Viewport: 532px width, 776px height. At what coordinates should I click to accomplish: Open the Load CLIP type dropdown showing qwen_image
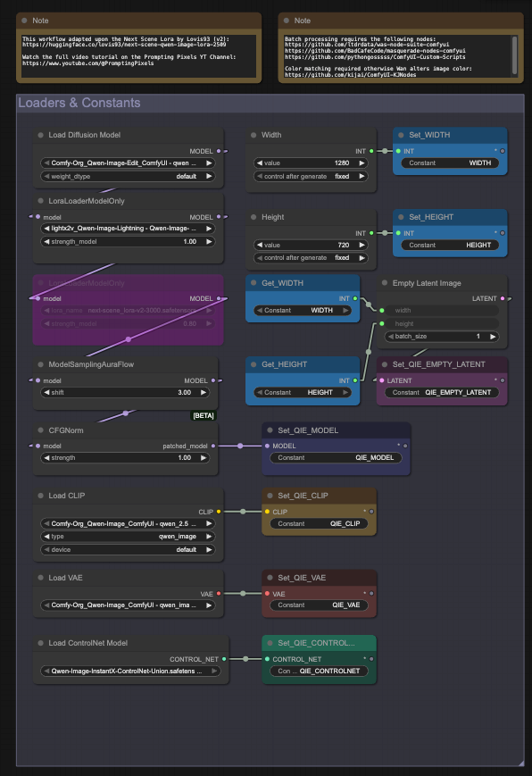click(x=128, y=537)
